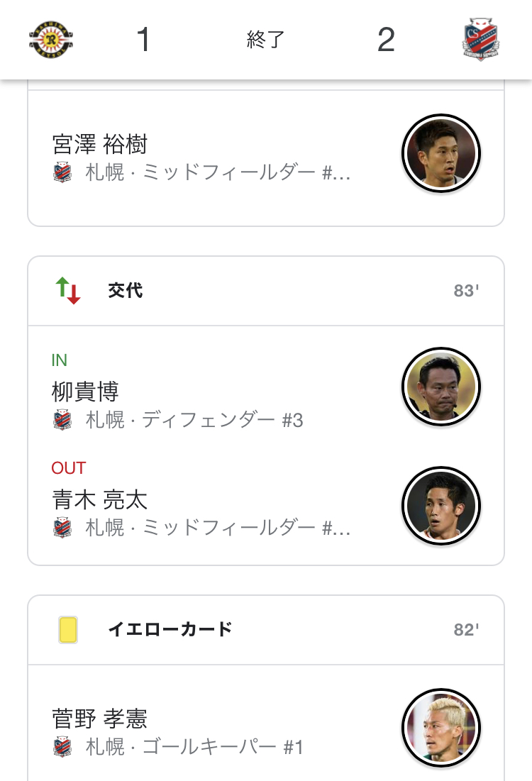Click Sapporo crest beside 菅野 孝憲's position
This screenshot has width=532, height=781.
[62, 747]
